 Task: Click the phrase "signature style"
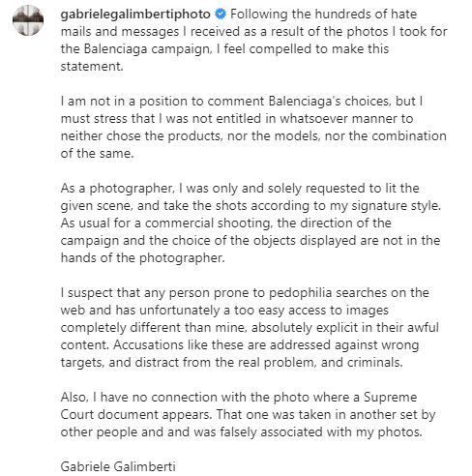click(x=396, y=206)
